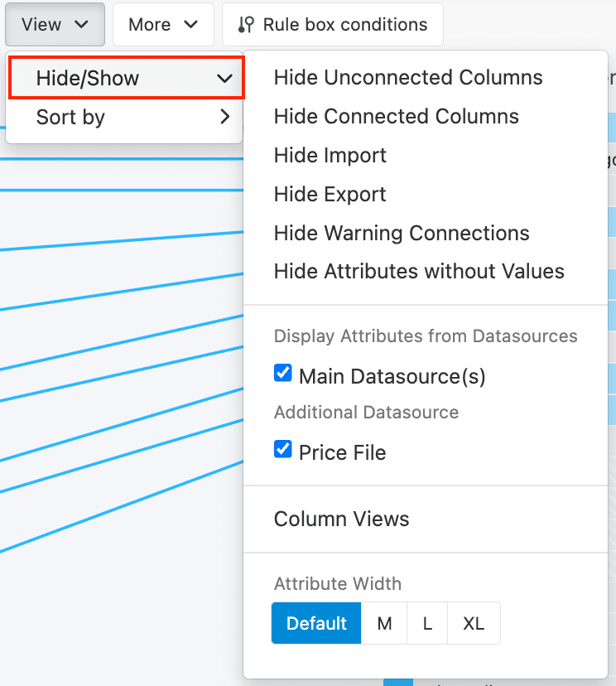Open the More dropdown button
Viewport: 616px width, 686px height.
(163, 25)
